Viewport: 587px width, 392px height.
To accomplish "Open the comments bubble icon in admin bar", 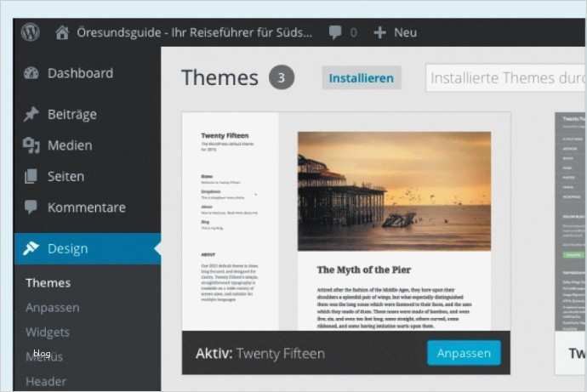I will click(335, 32).
